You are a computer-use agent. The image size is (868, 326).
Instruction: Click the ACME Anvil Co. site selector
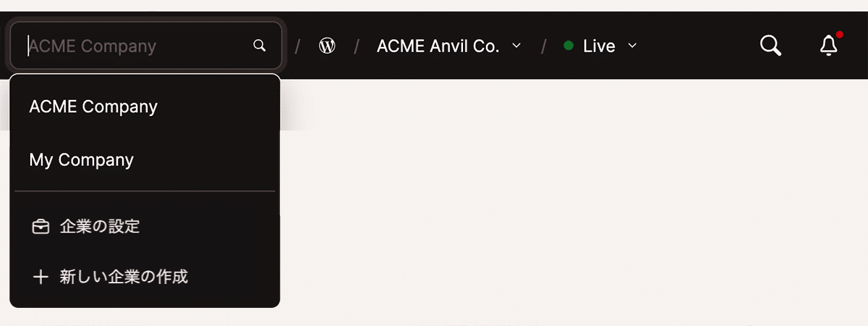(x=449, y=46)
